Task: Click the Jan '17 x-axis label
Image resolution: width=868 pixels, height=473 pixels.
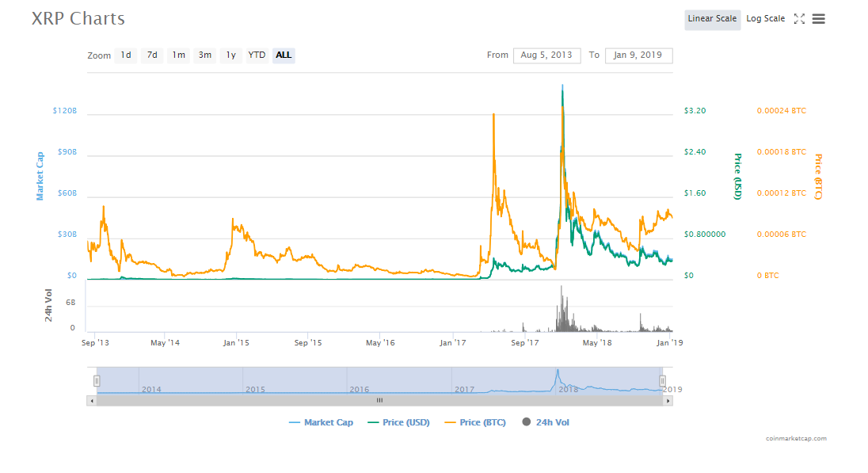Action: [x=453, y=343]
